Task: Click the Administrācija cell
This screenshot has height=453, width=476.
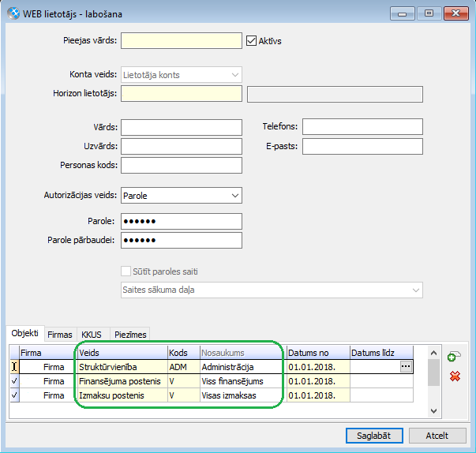Action: pyautogui.click(x=243, y=367)
